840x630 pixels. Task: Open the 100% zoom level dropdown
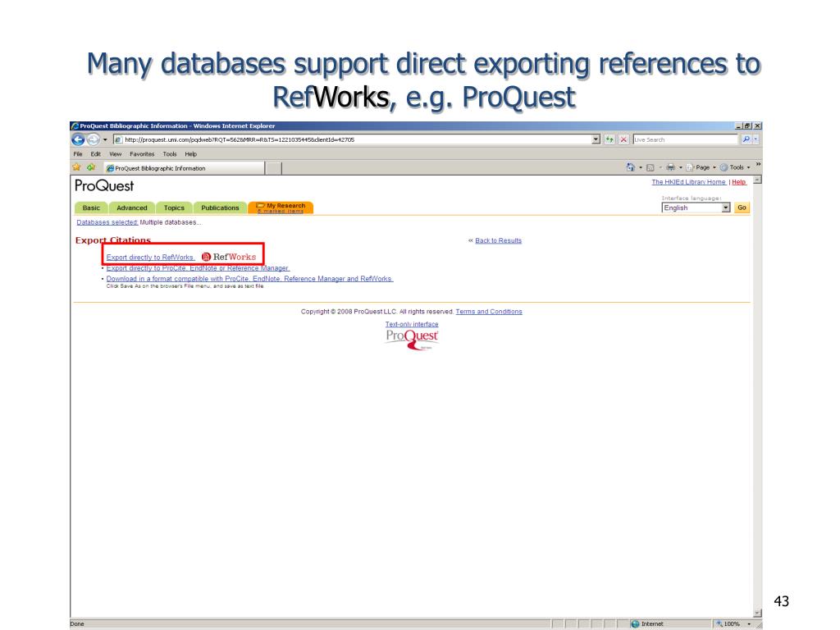[749, 624]
